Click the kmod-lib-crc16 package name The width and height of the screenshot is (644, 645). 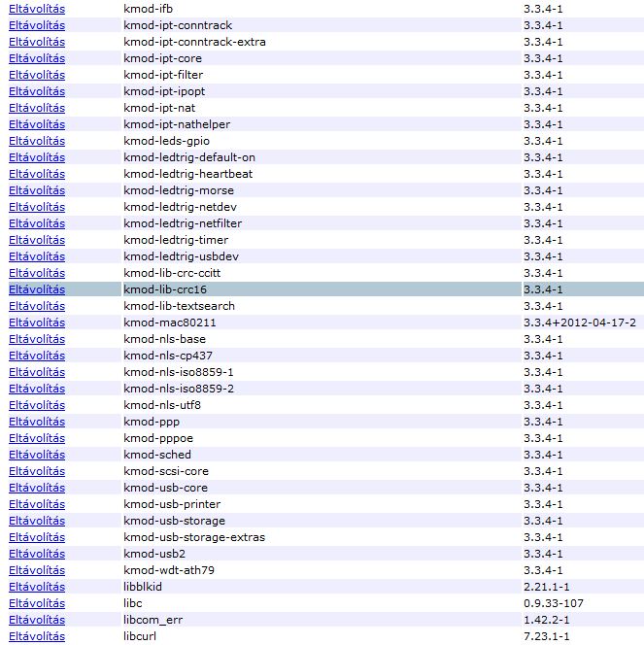[x=165, y=289]
